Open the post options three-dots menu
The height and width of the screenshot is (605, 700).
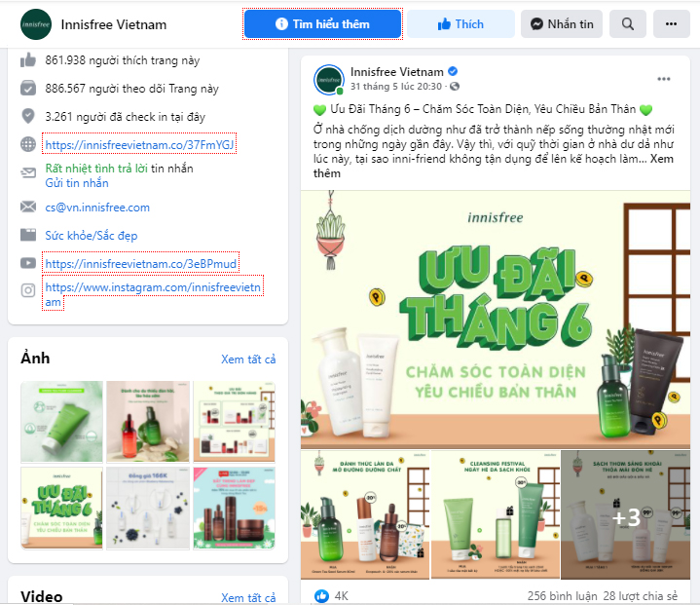[664, 79]
